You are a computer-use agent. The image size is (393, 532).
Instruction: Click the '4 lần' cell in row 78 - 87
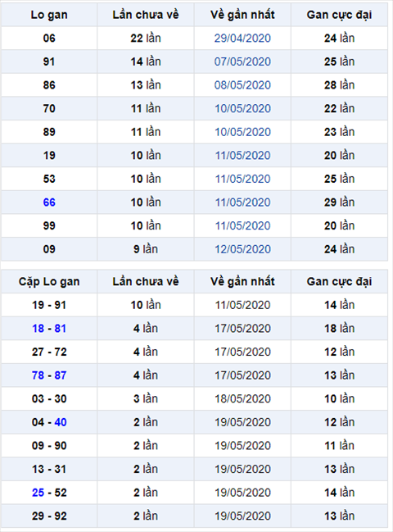click(x=146, y=375)
